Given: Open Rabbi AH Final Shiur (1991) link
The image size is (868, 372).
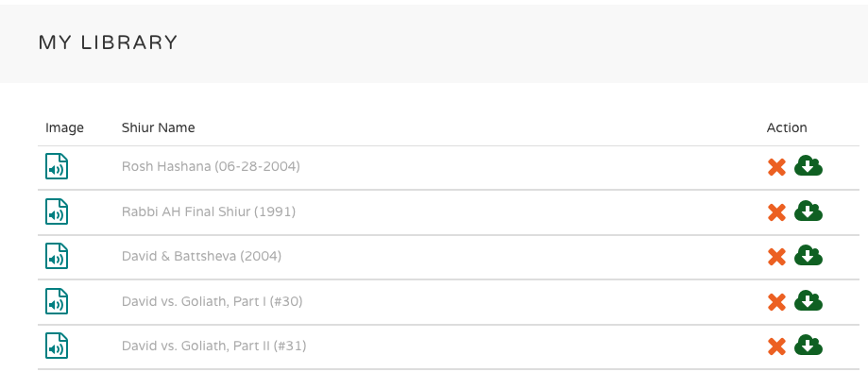Looking at the screenshot, I should pyautogui.click(x=209, y=211).
